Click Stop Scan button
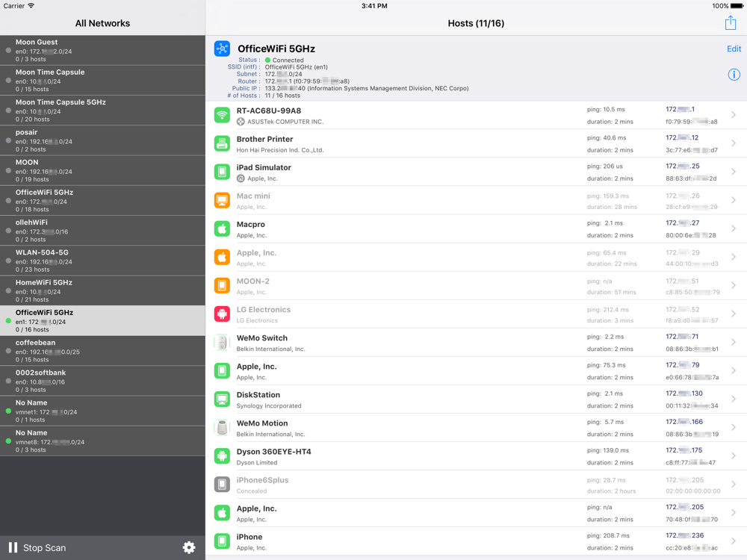This screenshot has width=747, height=560. pos(44,547)
